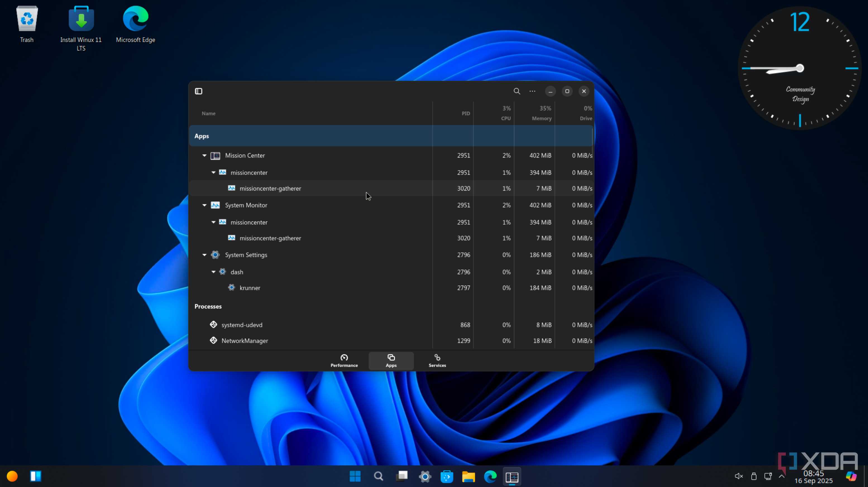This screenshot has width=868, height=487.
Task: Open taskbar Search
Action: [x=378, y=476]
